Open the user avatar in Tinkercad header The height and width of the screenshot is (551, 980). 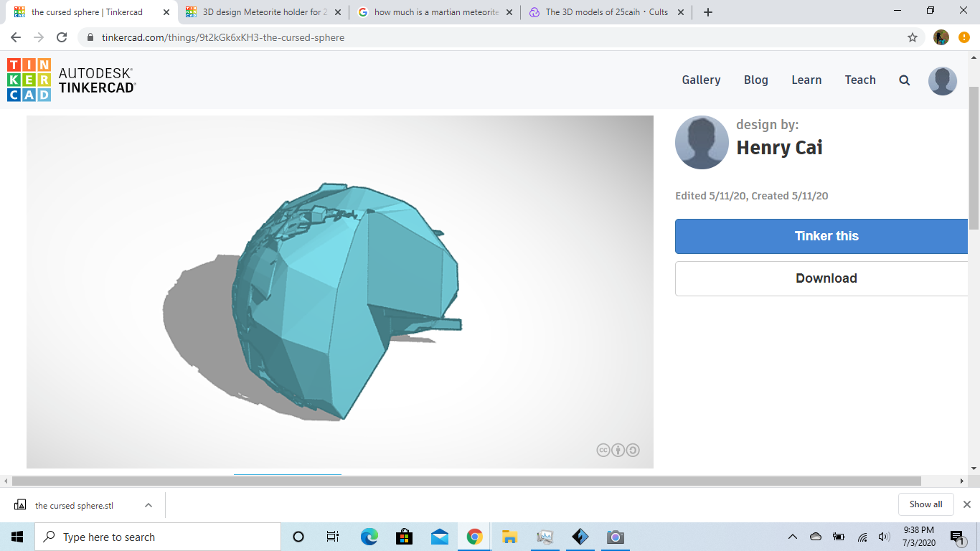pyautogui.click(x=943, y=80)
